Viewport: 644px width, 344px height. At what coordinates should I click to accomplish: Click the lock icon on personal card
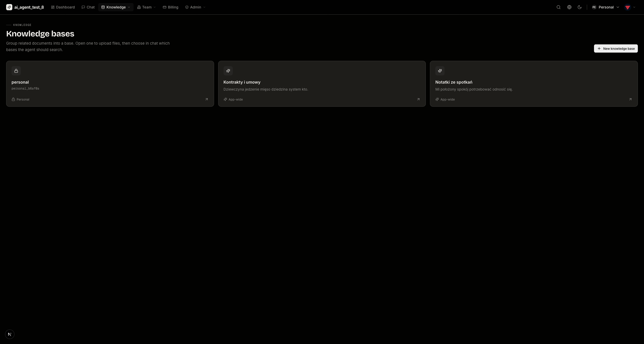[16, 71]
